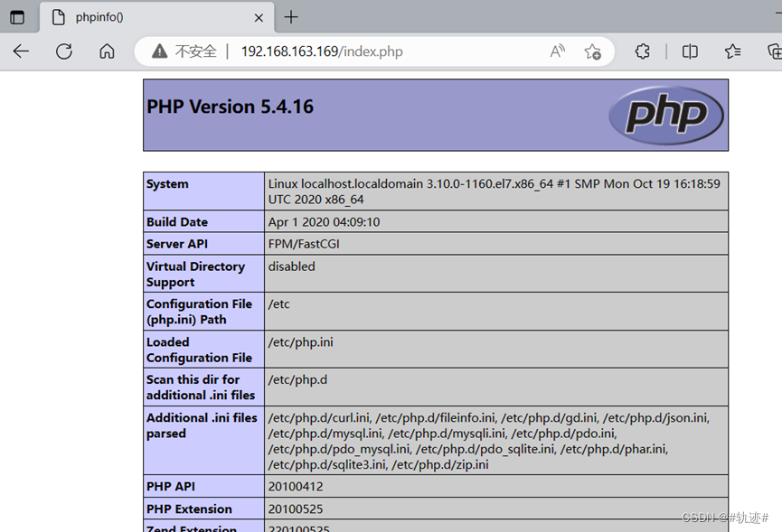Select the phpinfo() tab
Image resolution: width=782 pixels, height=532 pixels.
pyautogui.click(x=156, y=17)
